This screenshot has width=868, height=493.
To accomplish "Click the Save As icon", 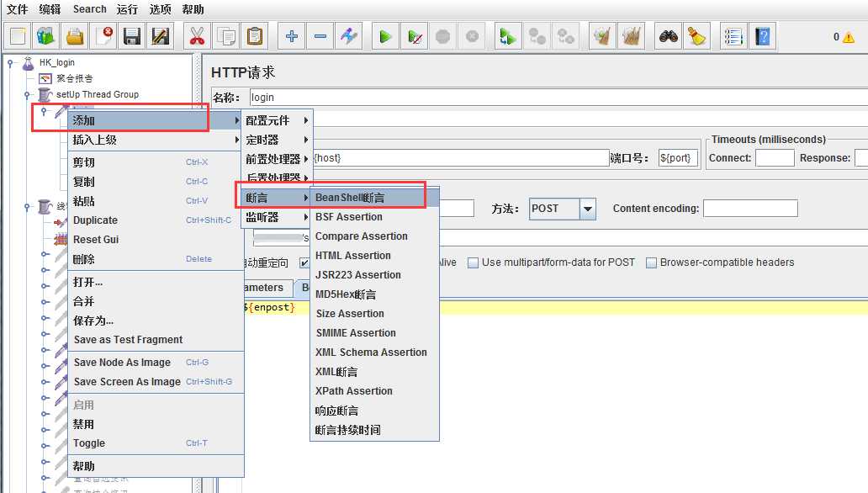I will click(x=161, y=36).
